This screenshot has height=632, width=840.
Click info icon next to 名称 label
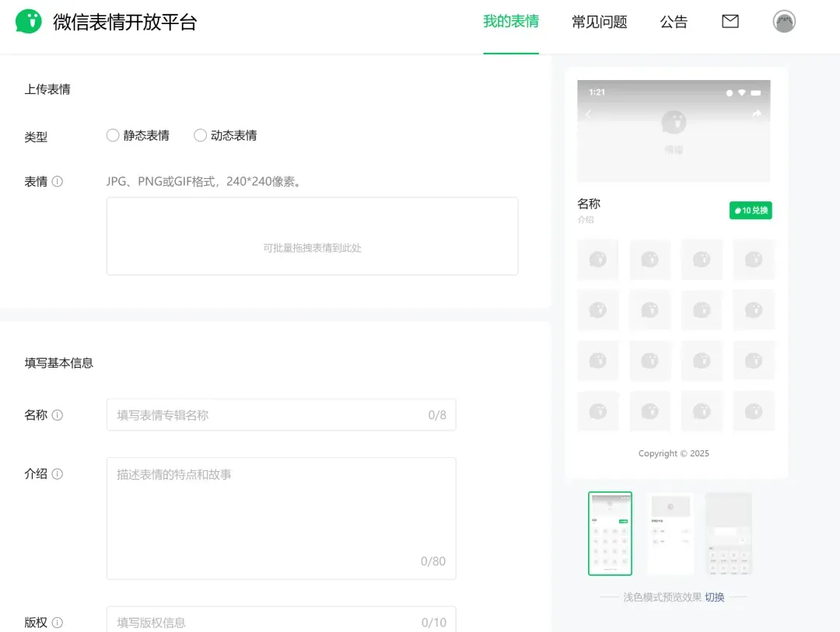(x=58, y=415)
